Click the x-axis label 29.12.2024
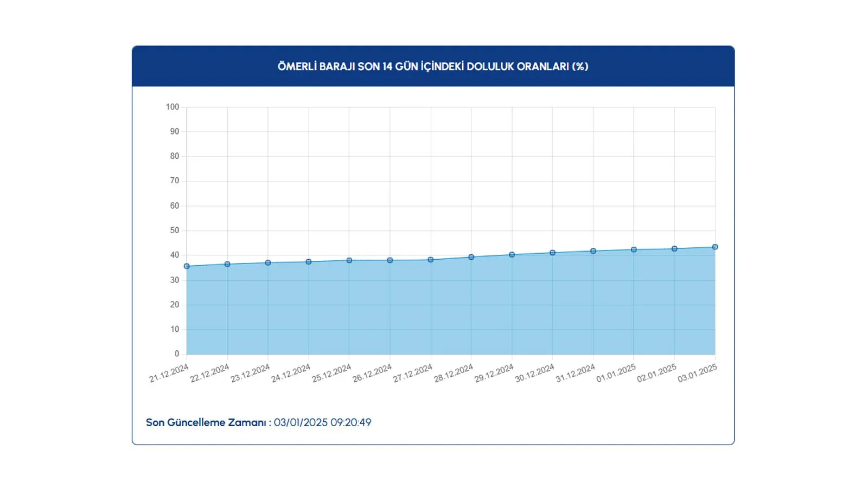The height and width of the screenshot is (488, 868). tap(494, 373)
